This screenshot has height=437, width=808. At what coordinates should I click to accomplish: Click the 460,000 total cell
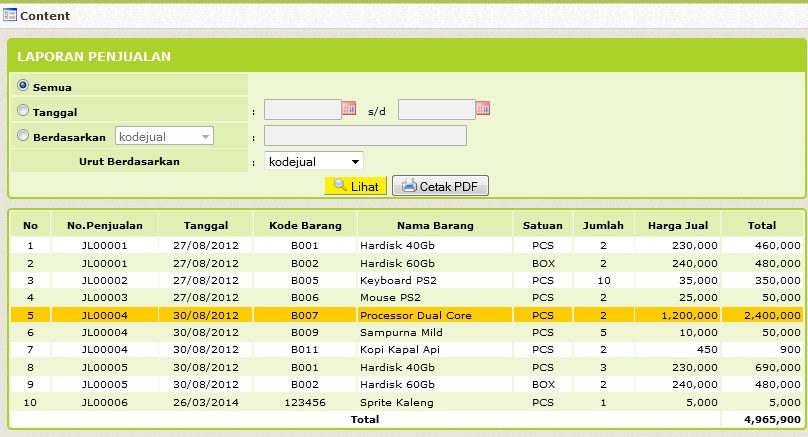coord(762,245)
